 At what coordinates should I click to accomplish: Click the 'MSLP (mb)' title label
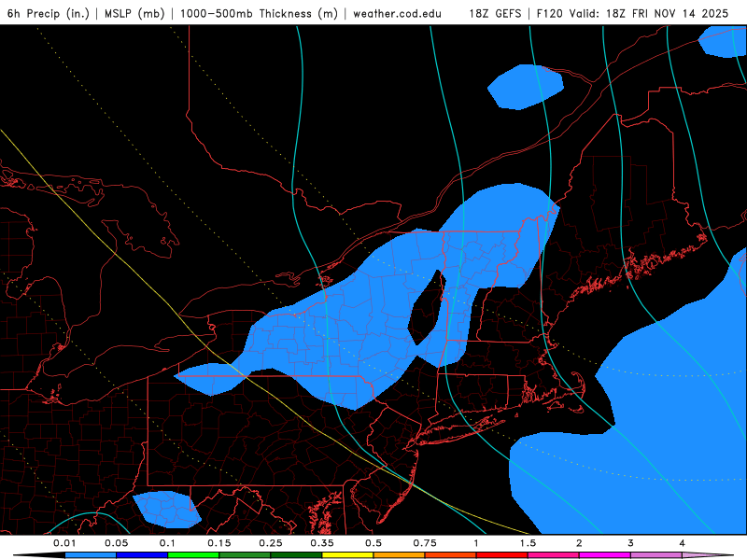pyautogui.click(x=134, y=13)
